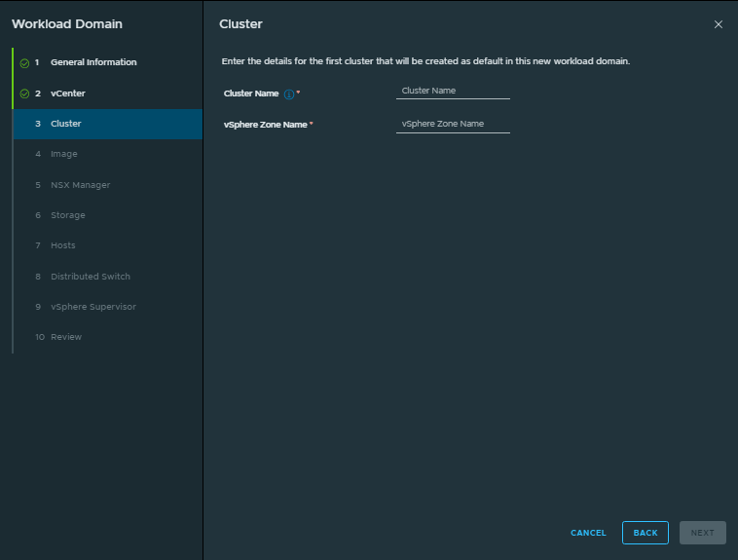
Task: Click the vCenter step checkmark icon
Action: click(x=24, y=93)
